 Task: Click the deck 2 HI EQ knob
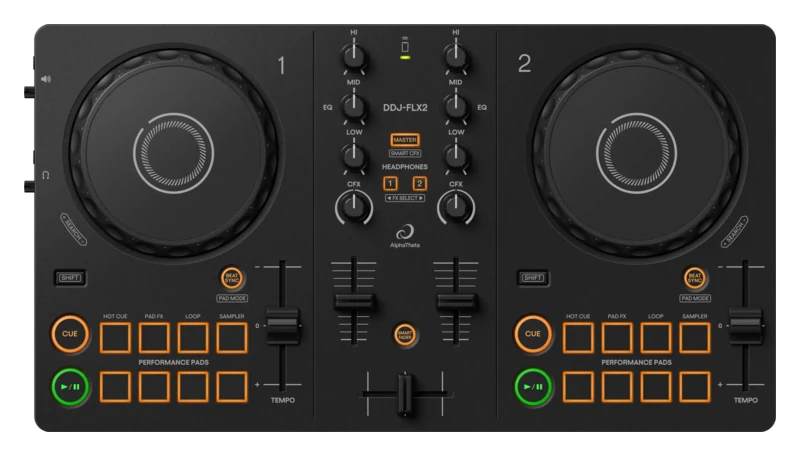pyautogui.click(x=456, y=56)
